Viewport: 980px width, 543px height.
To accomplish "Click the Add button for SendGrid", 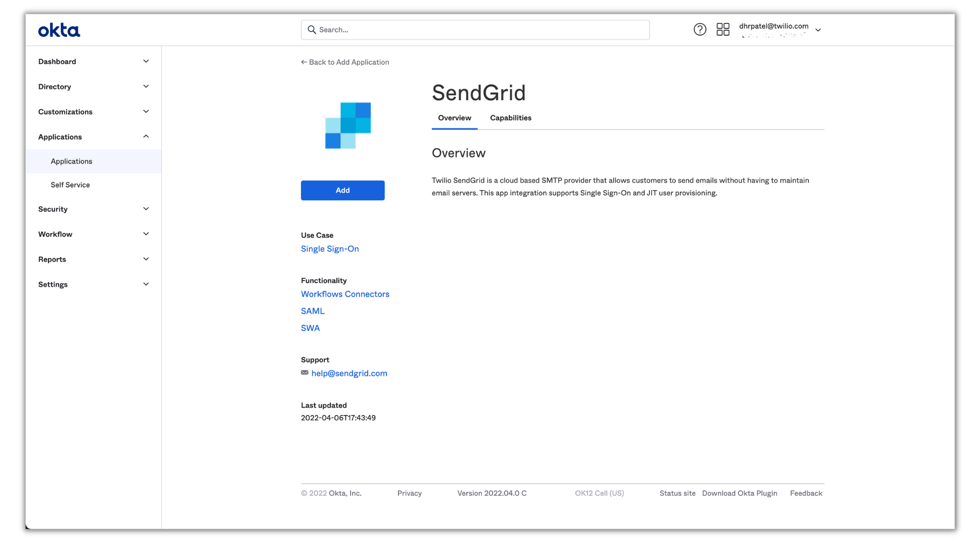I will point(342,190).
